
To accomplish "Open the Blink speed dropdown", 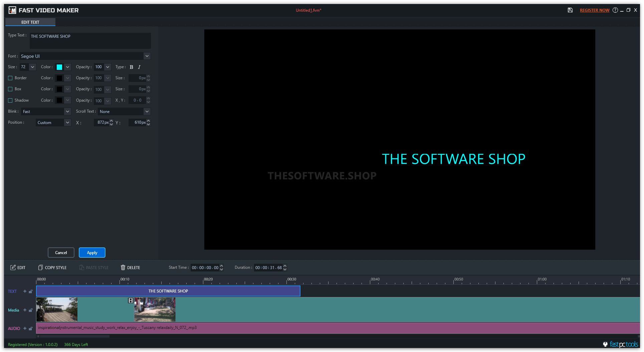I will pyautogui.click(x=67, y=112).
